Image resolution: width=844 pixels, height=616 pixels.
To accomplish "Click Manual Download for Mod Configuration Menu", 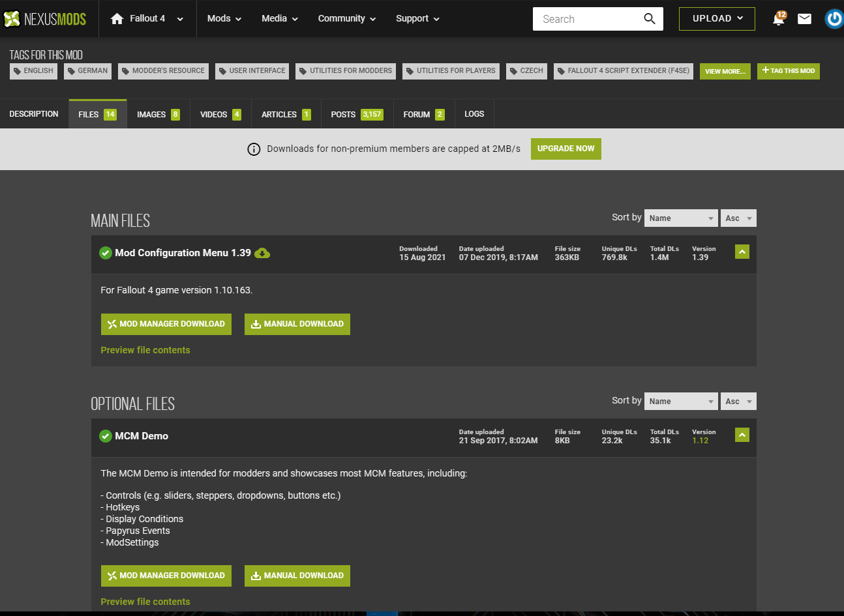I will point(297,324).
